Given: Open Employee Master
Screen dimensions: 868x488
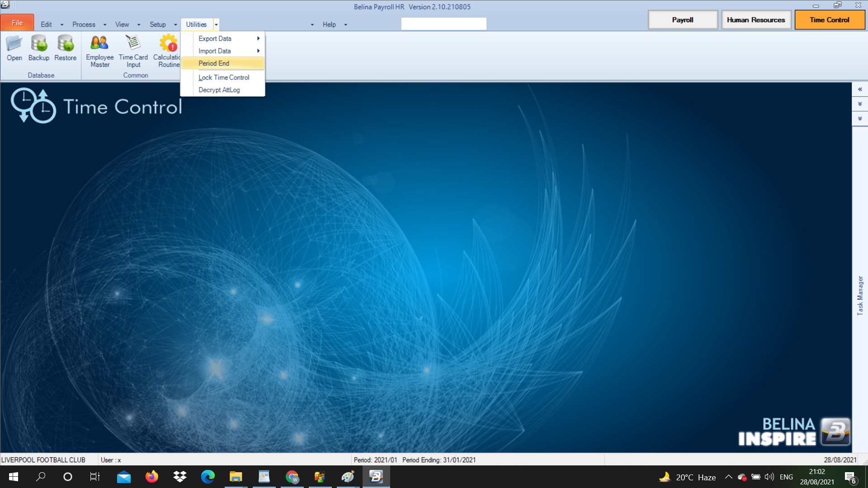Looking at the screenshot, I should click(x=100, y=51).
